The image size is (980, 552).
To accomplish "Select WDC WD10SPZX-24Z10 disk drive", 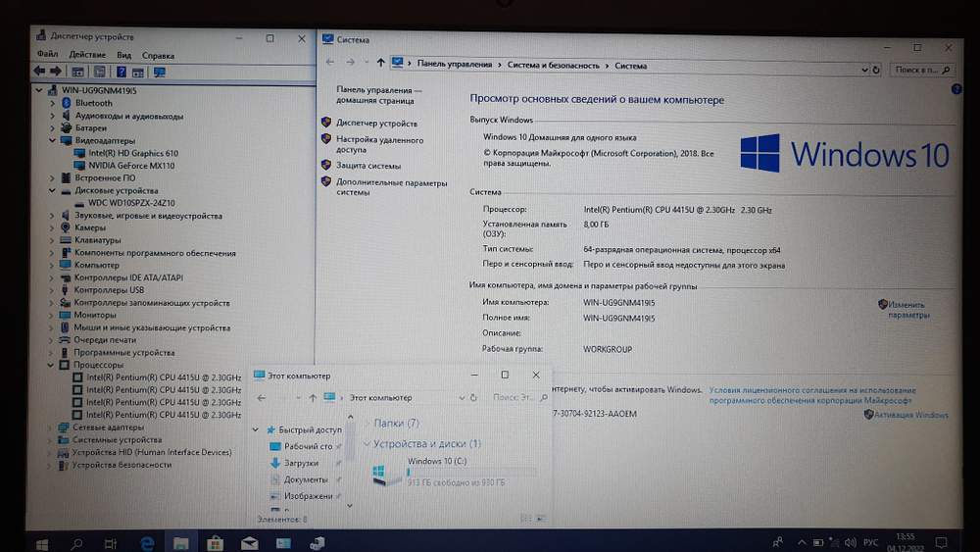I will (x=131, y=203).
